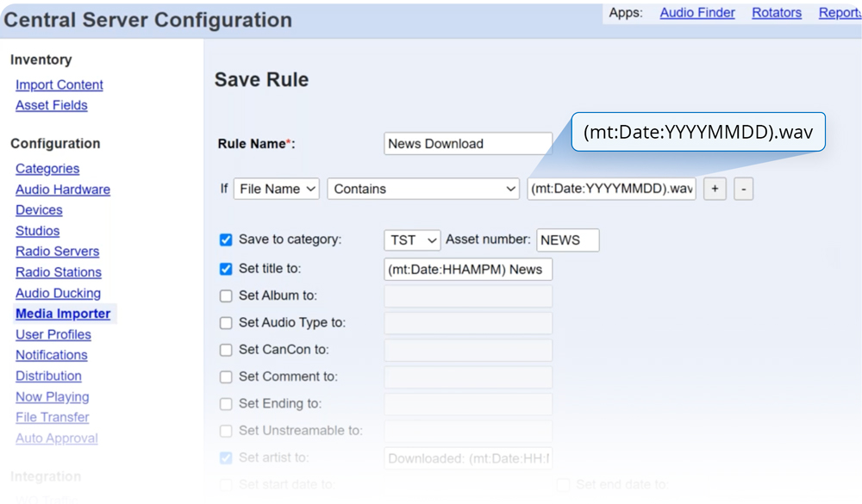The height and width of the screenshot is (504, 862).
Task: Navigate to Audio Hardware configuration
Action: [x=63, y=190]
